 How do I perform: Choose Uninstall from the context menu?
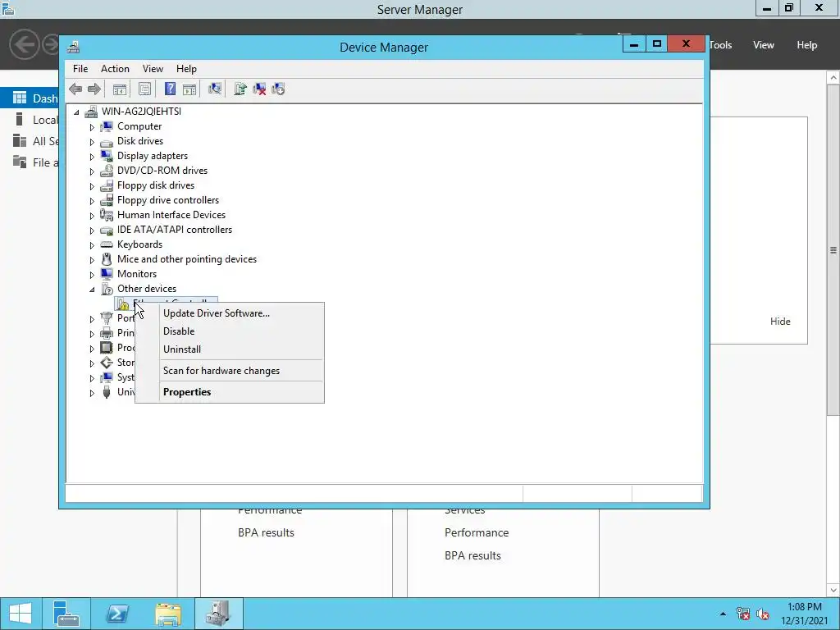(x=182, y=349)
